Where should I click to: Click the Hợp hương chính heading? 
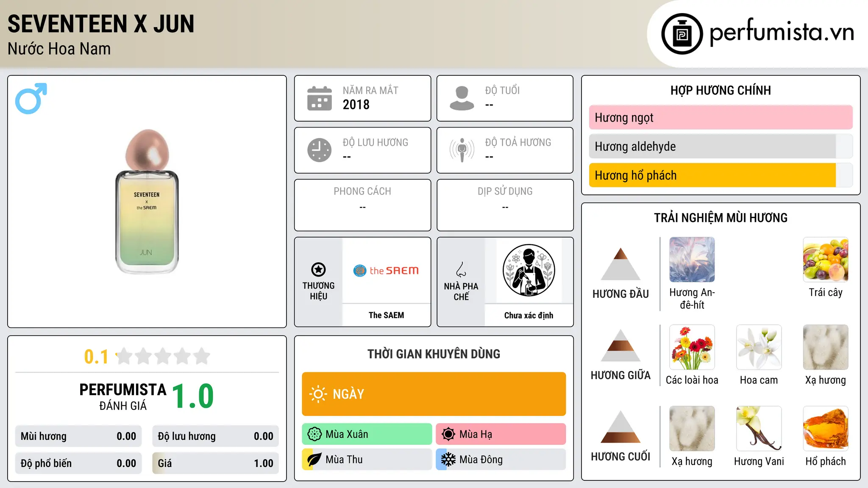coord(721,90)
